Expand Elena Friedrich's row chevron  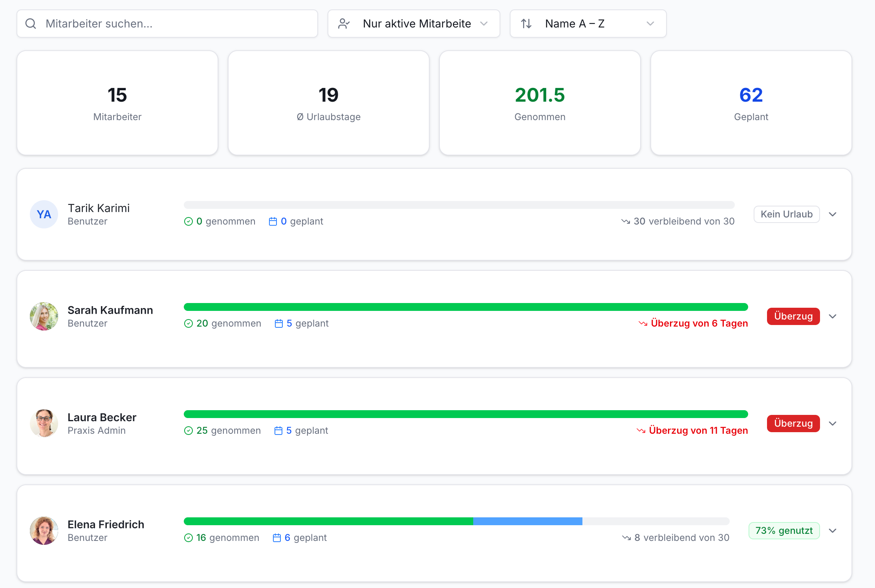point(833,531)
